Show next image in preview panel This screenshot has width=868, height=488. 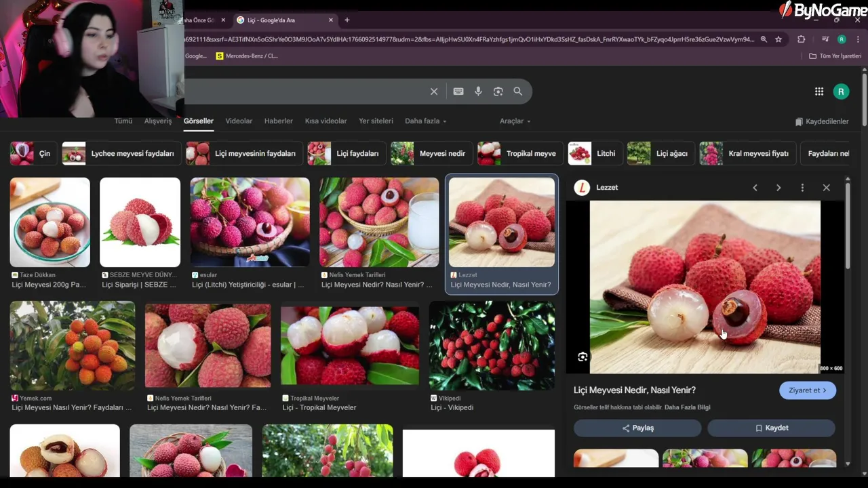[778, 188]
